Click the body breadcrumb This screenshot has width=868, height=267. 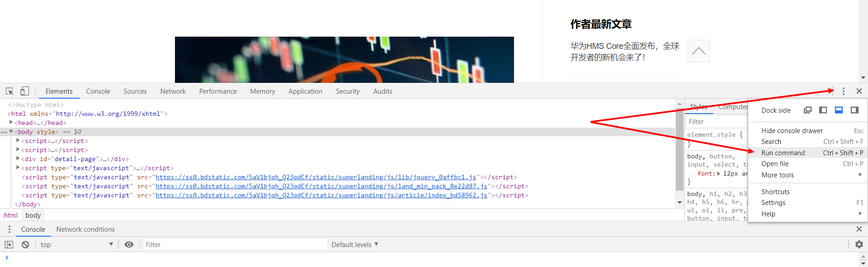click(33, 215)
